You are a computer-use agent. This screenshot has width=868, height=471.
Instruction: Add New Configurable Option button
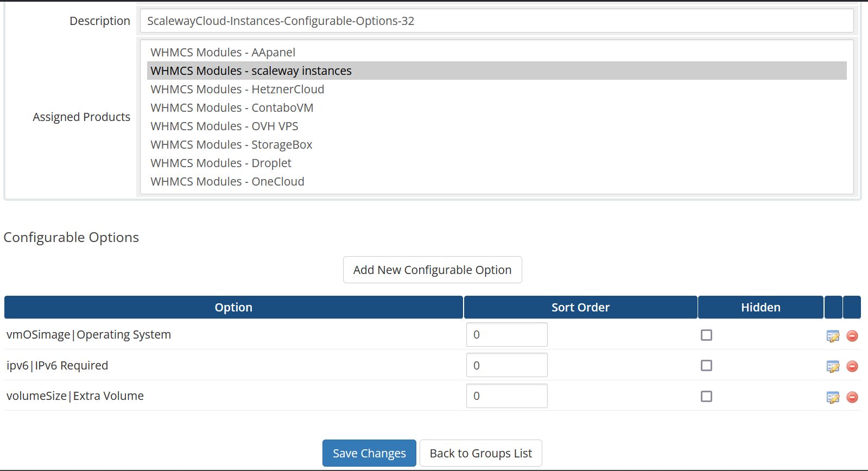click(432, 270)
